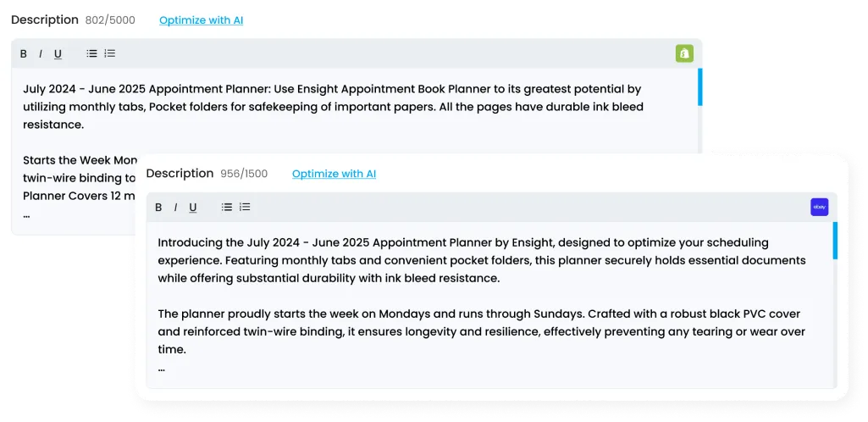Toggle italic in the Shopify description editor
The width and height of the screenshot is (868, 422).
[41, 53]
